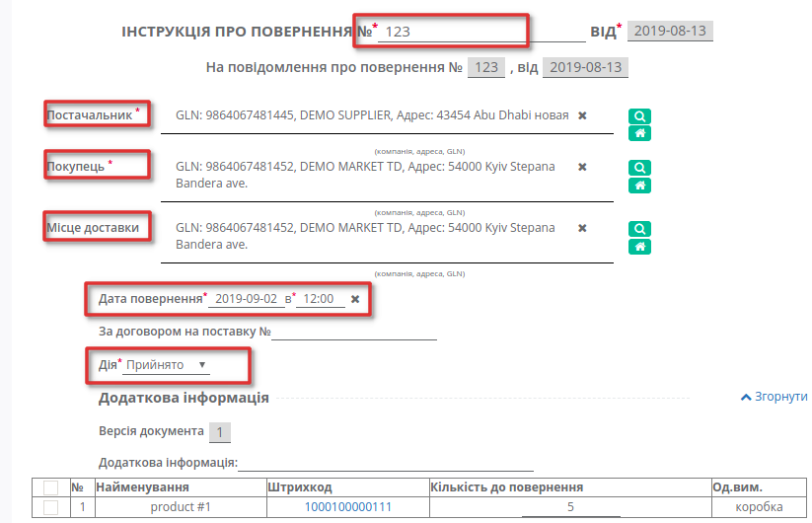Edit the quantity to return value 5
Image resolution: width=812 pixels, height=523 pixels.
point(570,507)
